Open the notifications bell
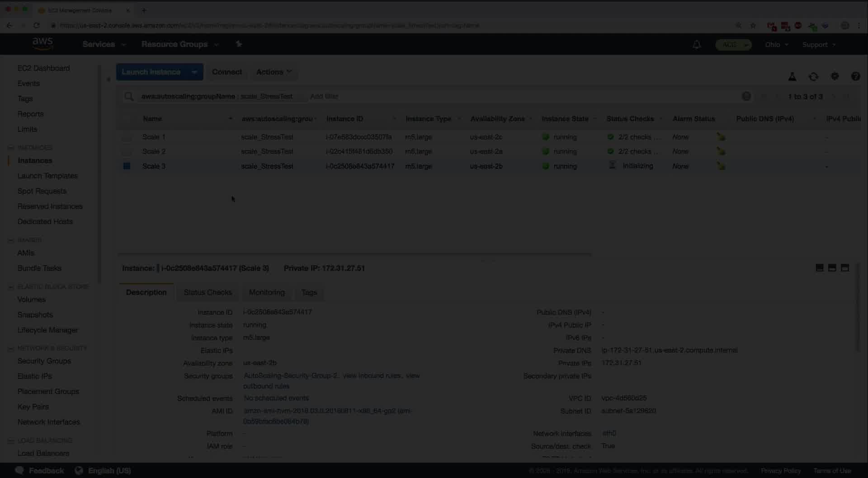The image size is (868, 478). [x=697, y=44]
